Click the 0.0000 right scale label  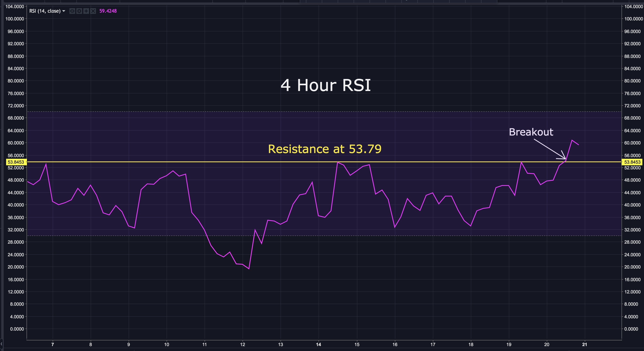coord(631,329)
